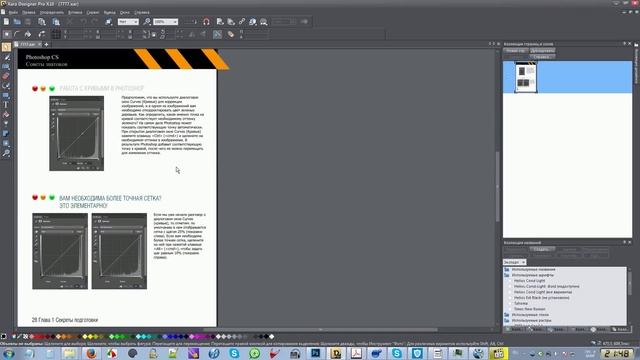Select 'Times New Roman' font entry
The image size is (640, 360).
coord(529,309)
